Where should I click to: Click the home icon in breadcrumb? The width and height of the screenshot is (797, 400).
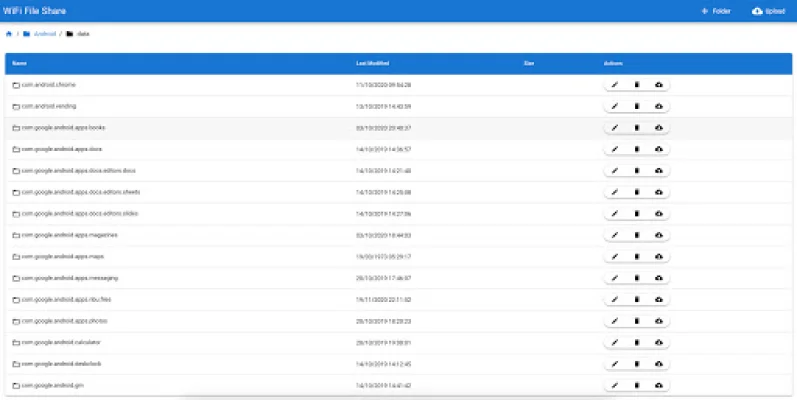coord(9,34)
